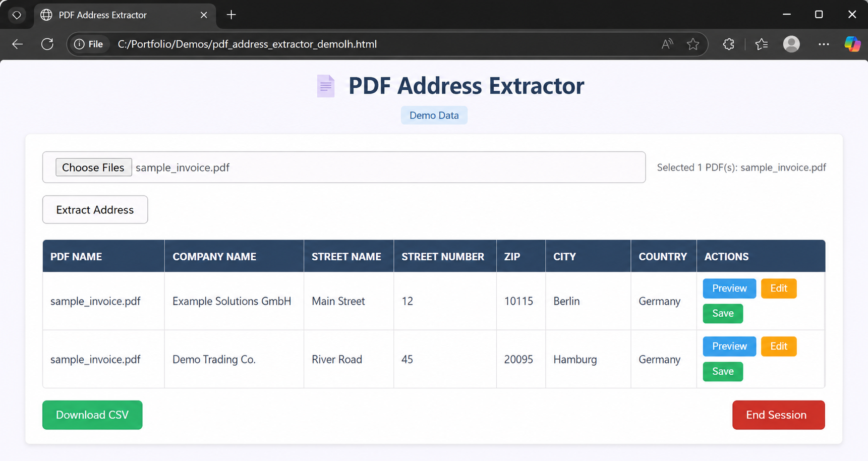The image size is (868, 461).
Task: Select Germany in the Hamburg row
Action: [664, 359]
